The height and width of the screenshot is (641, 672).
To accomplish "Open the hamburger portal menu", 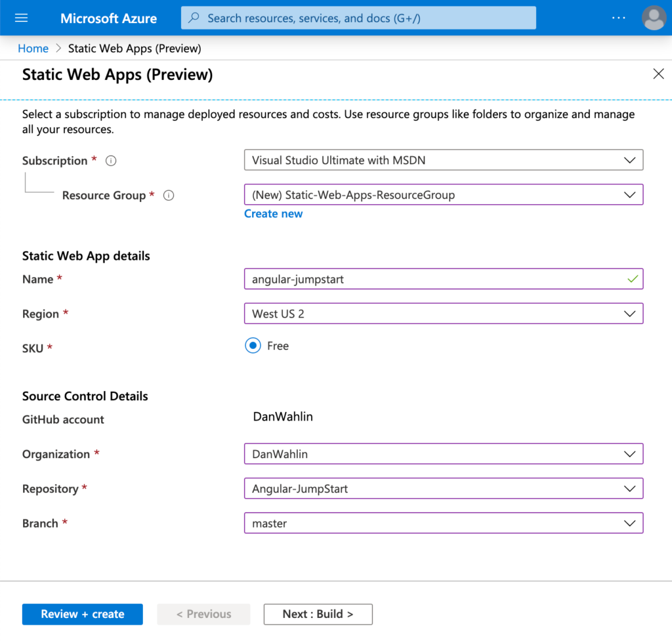I will (21, 18).
